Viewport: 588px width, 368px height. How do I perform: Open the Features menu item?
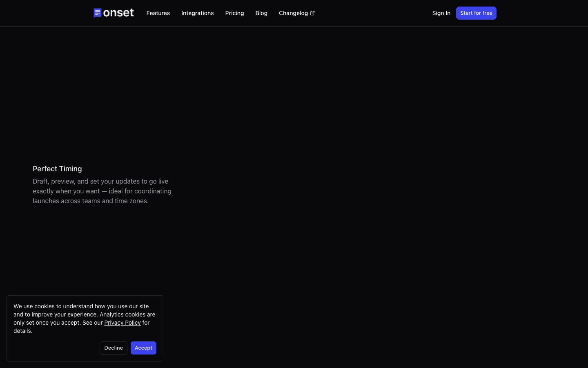[x=158, y=13]
